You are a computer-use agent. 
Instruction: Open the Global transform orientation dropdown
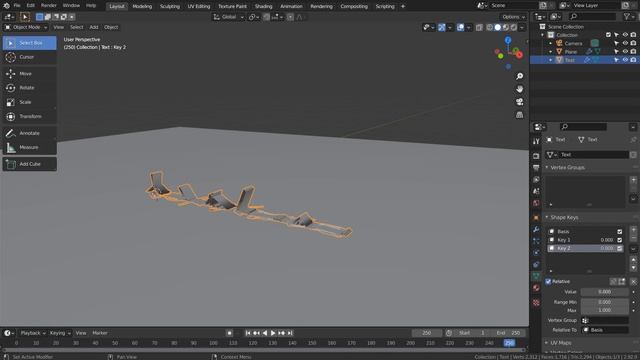click(228, 17)
